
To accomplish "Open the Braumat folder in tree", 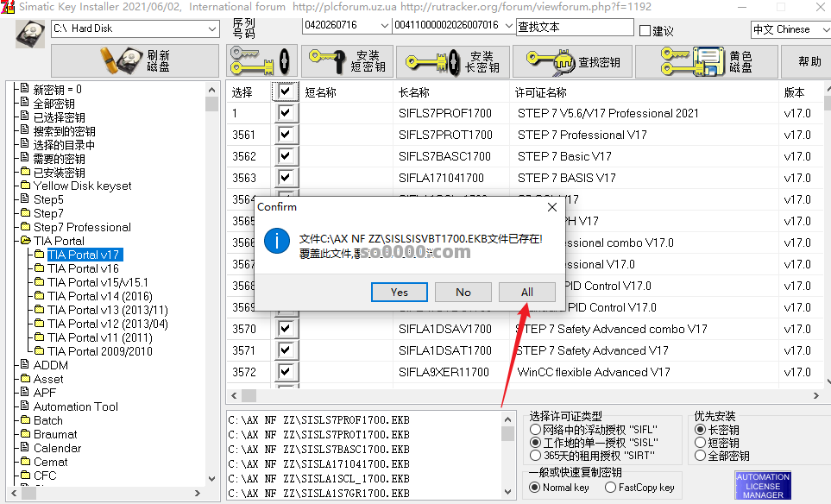I will coord(55,434).
